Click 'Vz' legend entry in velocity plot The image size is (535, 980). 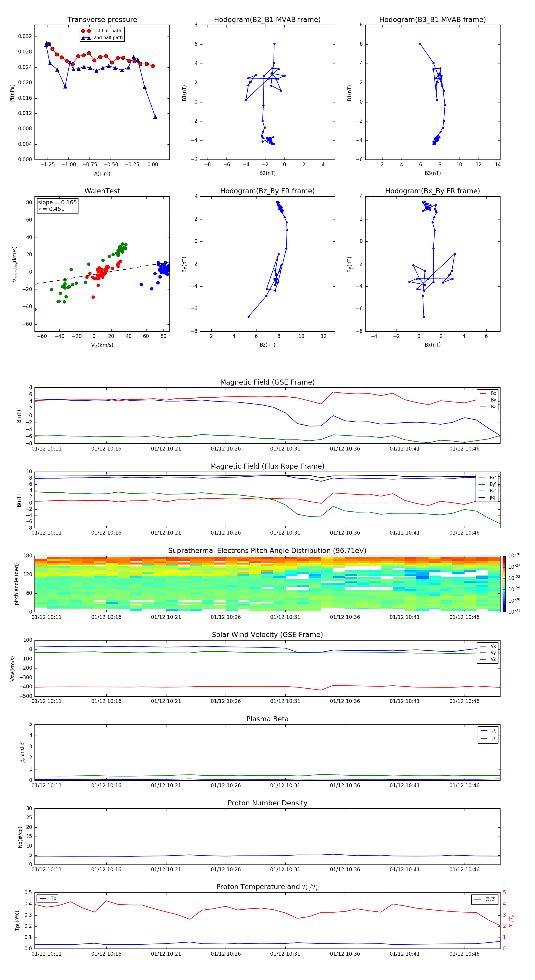click(x=488, y=659)
